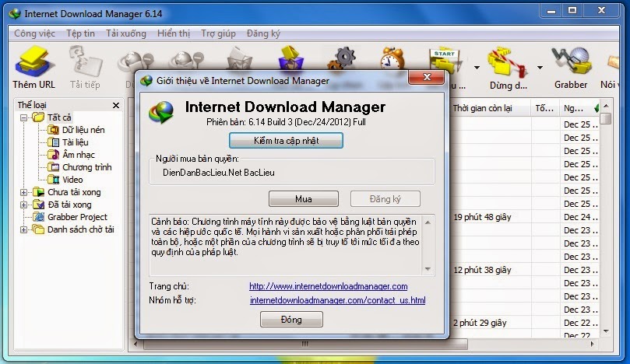
Task: Select the Chương trình category
Action: tap(86, 167)
